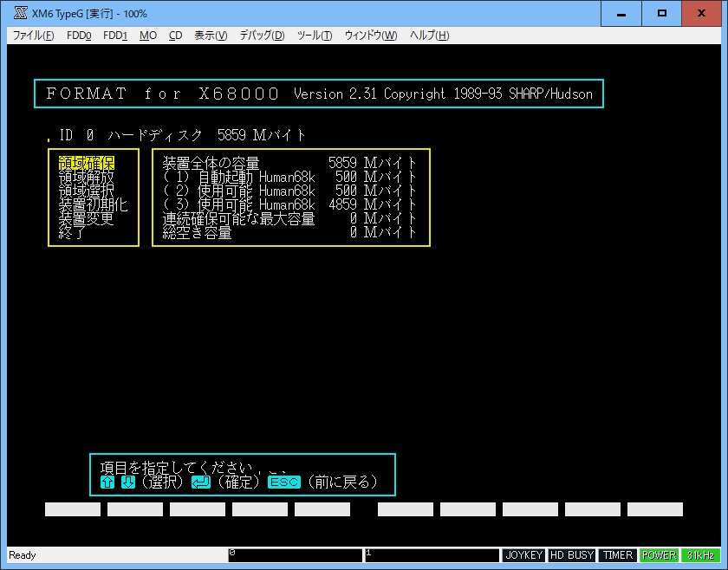Click the green POWER indicator
This screenshot has width=728, height=570.
point(659,555)
